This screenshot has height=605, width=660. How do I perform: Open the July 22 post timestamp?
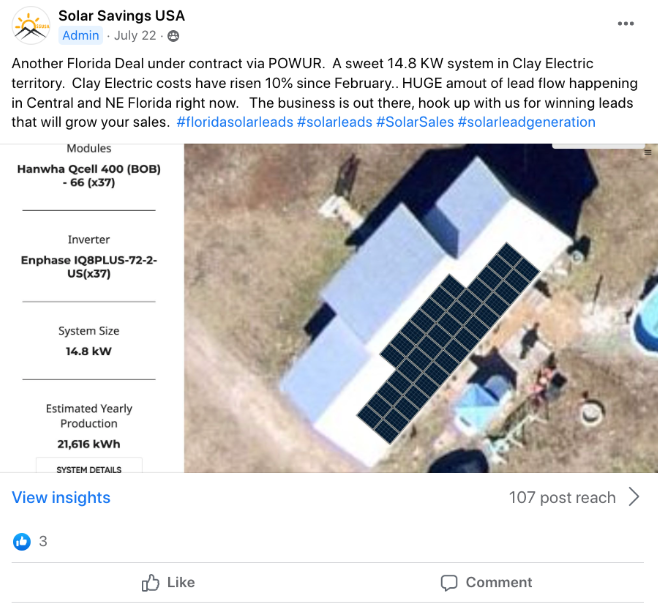[x=137, y=36]
